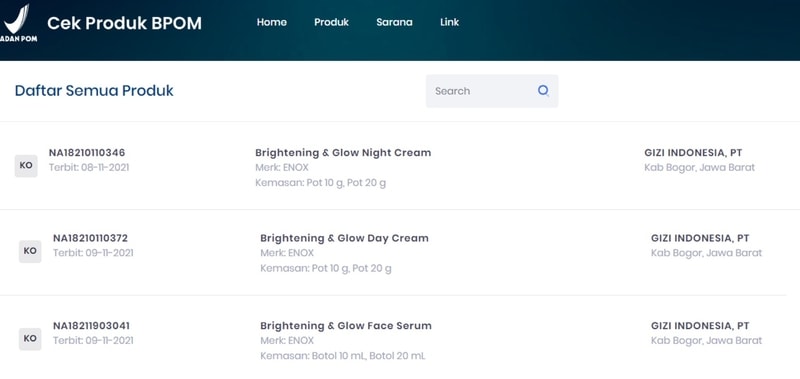Click the Daftar Semua Produk heading
800x379 pixels.
tap(94, 91)
